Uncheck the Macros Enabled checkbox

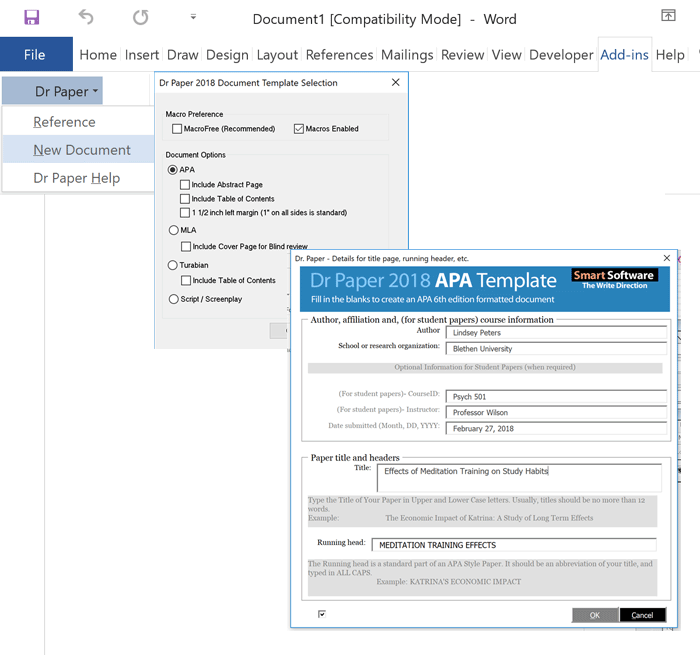tap(299, 129)
